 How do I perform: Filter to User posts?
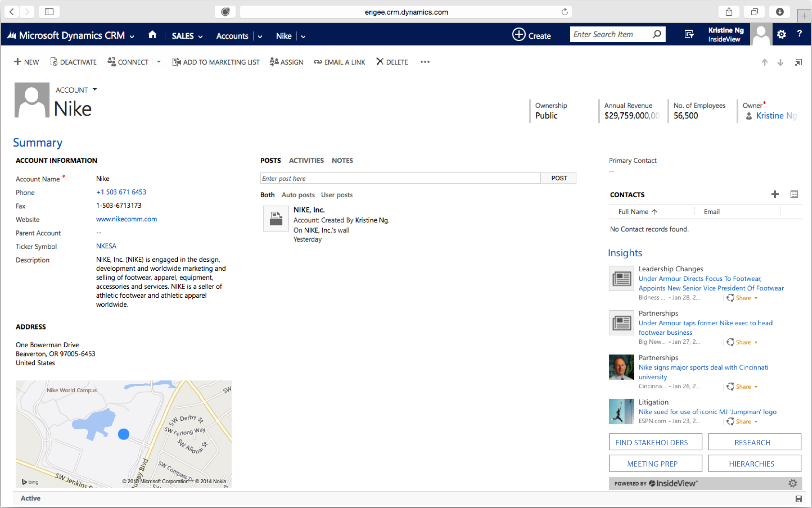tap(336, 194)
